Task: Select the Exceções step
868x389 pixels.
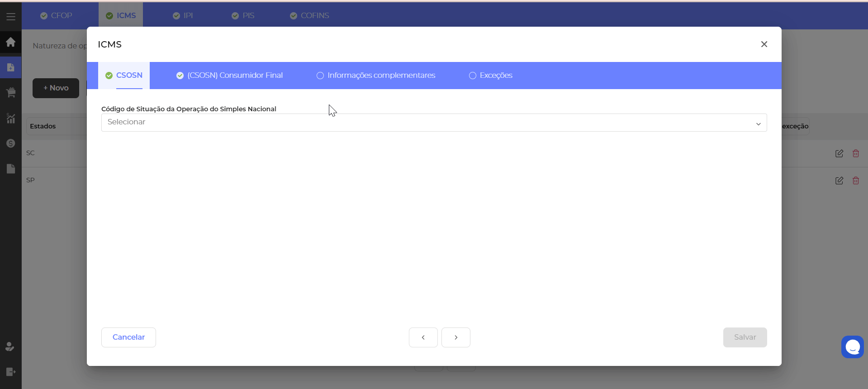Action: pyautogui.click(x=491, y=76)
